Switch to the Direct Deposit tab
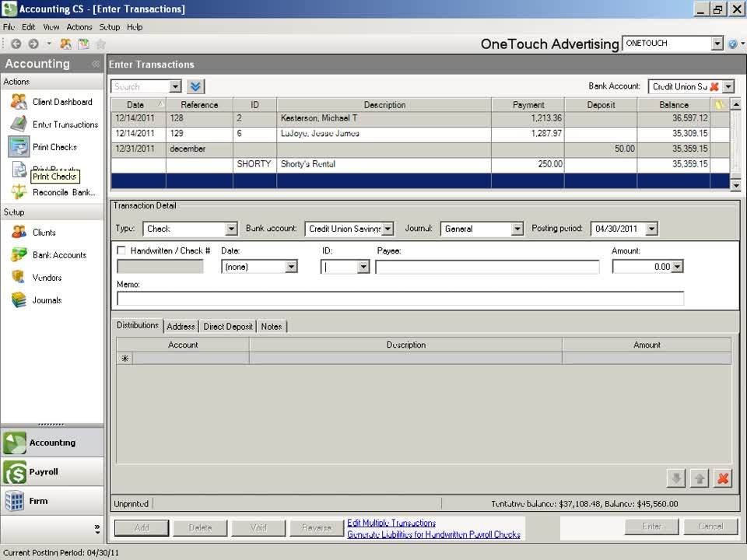The height and width of the screenshot is (560, 747). tap(228, 327)
